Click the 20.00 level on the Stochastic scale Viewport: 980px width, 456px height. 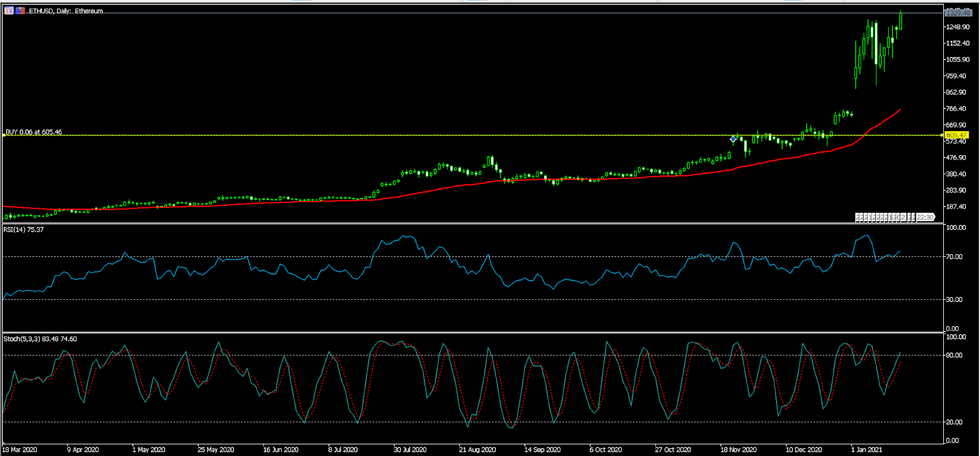954,422
